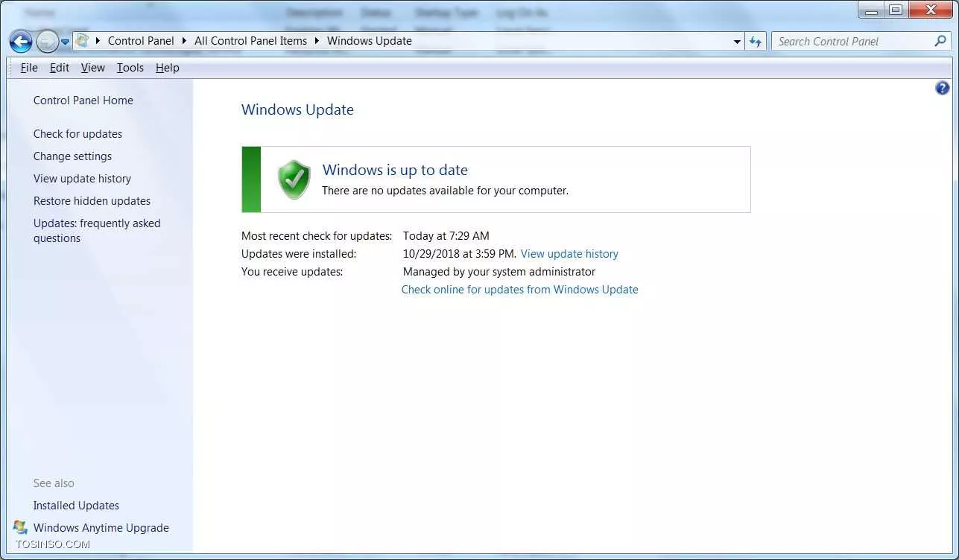Image resolution: width=959 pixels, height=560 pixels.
Task: Open the address bar history dropdown
Action: [737, 42]
